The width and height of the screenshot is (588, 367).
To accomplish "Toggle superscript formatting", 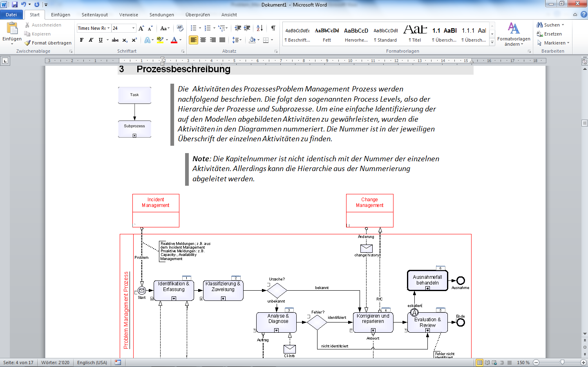I will [134, 40].
